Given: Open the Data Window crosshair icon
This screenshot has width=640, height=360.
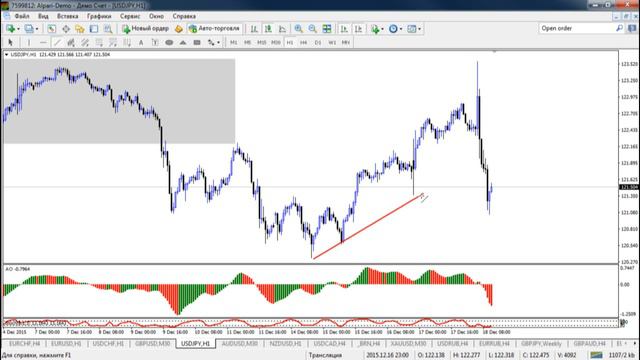Looking at the screenshot, I should click(66, 29).
